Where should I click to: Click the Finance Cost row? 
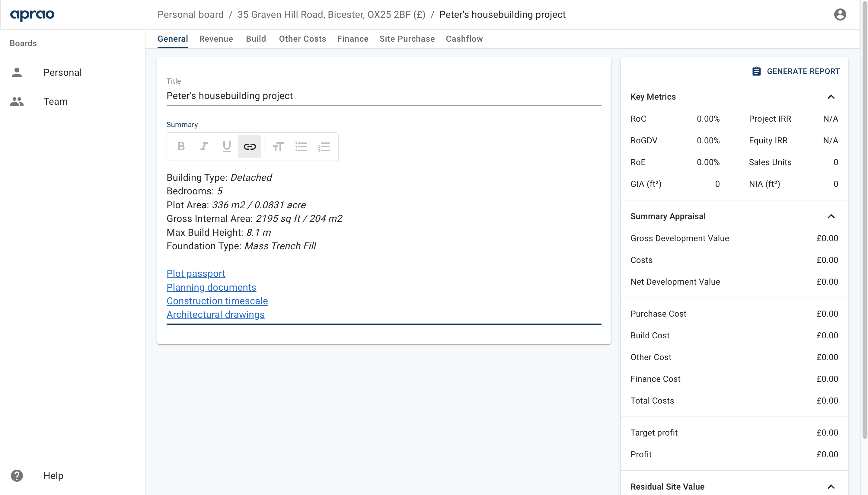pos(734,379)
